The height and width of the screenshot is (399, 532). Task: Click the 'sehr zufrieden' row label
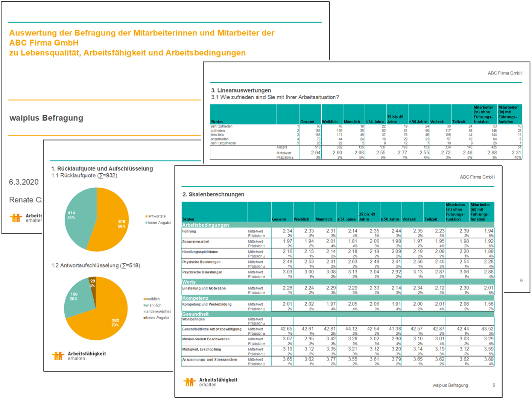222,126
